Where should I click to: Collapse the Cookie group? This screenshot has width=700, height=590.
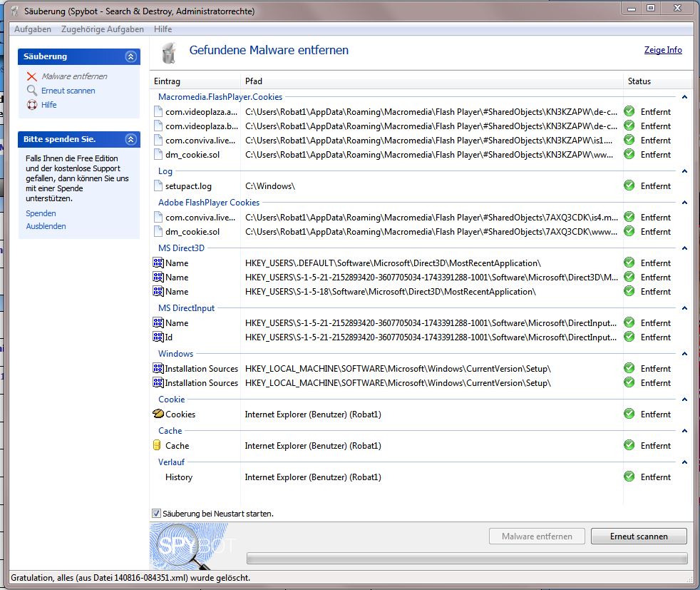[x=684, y=400]
